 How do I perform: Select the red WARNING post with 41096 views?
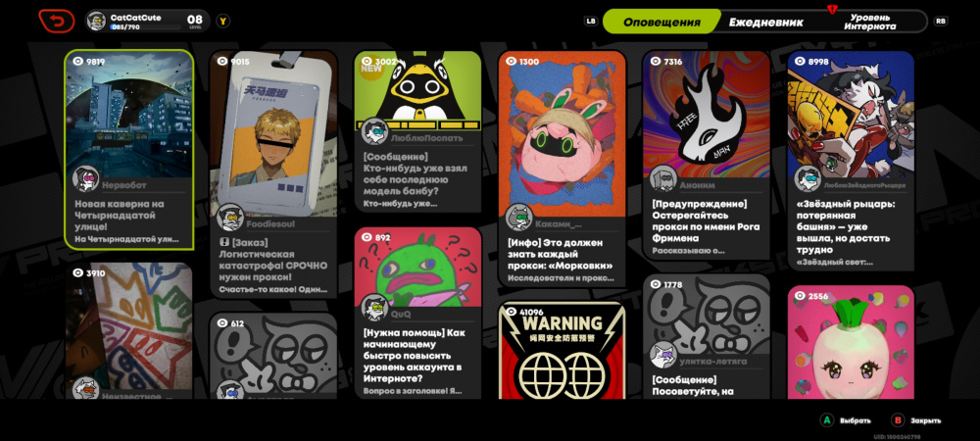point(562,351)
